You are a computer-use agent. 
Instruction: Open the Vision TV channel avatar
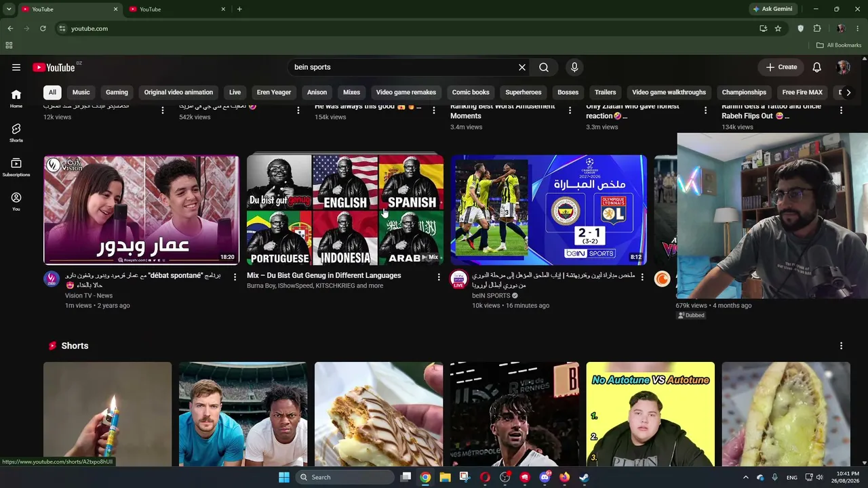[x=52, y=279]
